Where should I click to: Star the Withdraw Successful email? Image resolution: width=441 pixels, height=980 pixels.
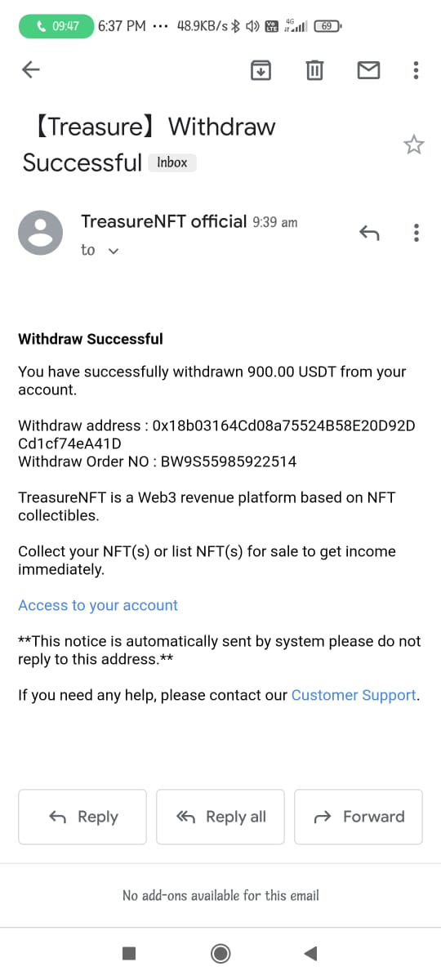click(414, 145)
